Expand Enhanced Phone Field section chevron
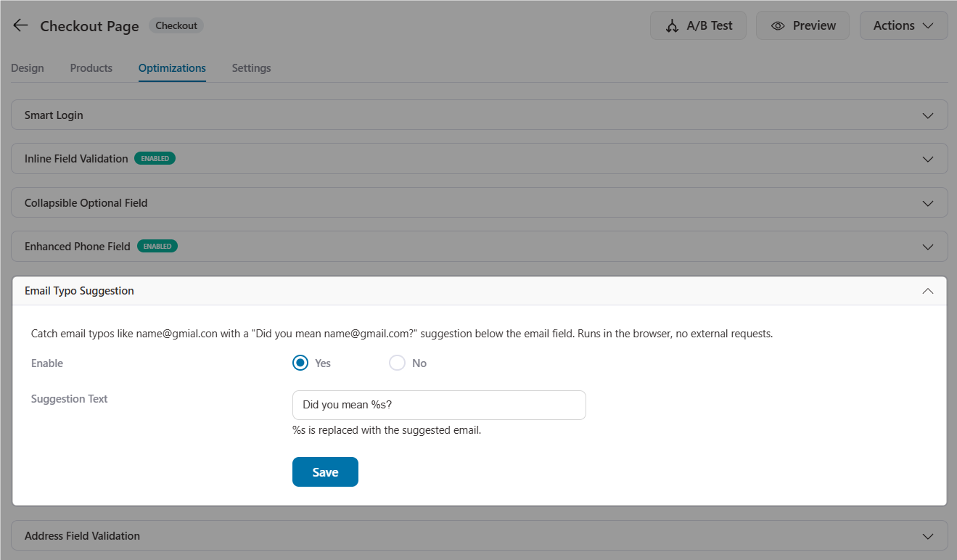This screenshot has width=957, height=560. [x=927, y=247]
